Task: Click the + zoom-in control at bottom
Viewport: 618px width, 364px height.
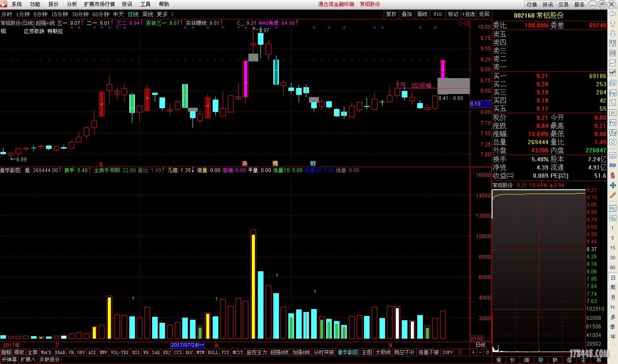Action: click(x=473, y=352)
